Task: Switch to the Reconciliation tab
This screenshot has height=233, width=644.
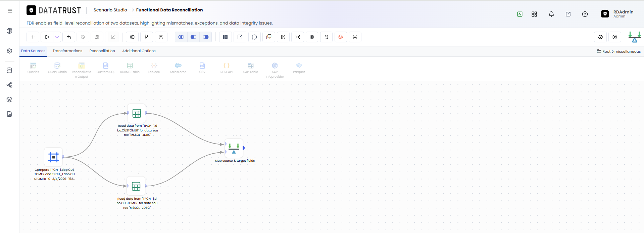Action: point(102,51)
